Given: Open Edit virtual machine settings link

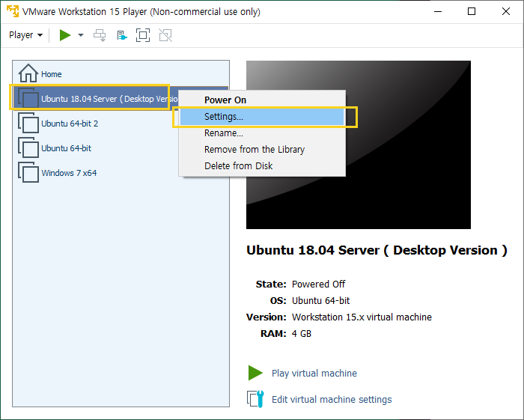Looking at the screenshot, I should point(332,399).
